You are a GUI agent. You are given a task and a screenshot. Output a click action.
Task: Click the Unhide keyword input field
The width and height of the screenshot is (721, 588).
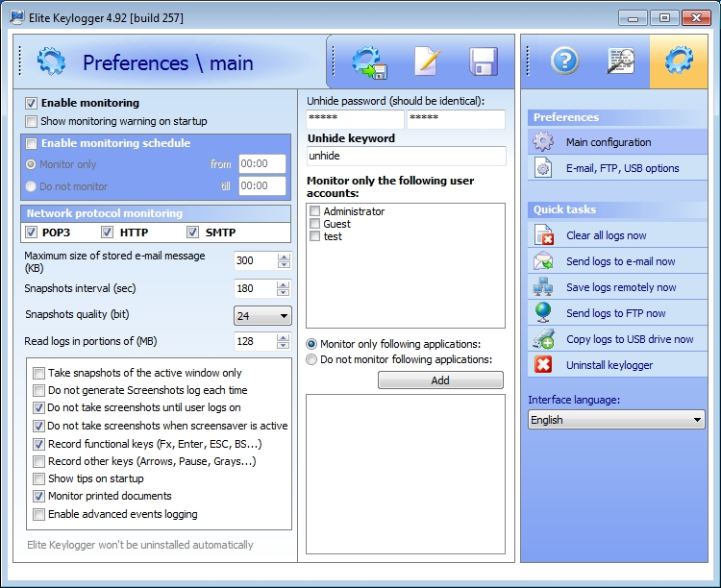(x=406, y=156)
